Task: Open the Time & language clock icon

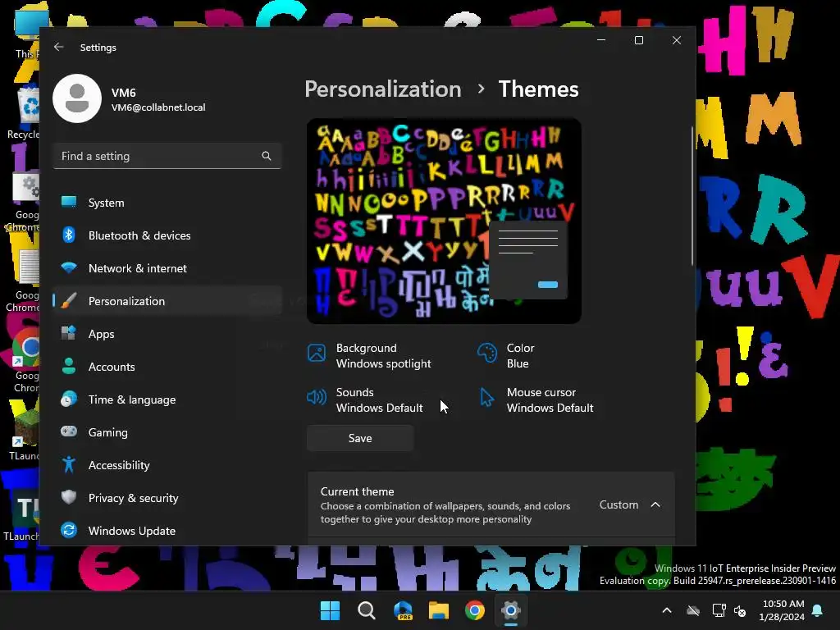Action: (69, 399)
